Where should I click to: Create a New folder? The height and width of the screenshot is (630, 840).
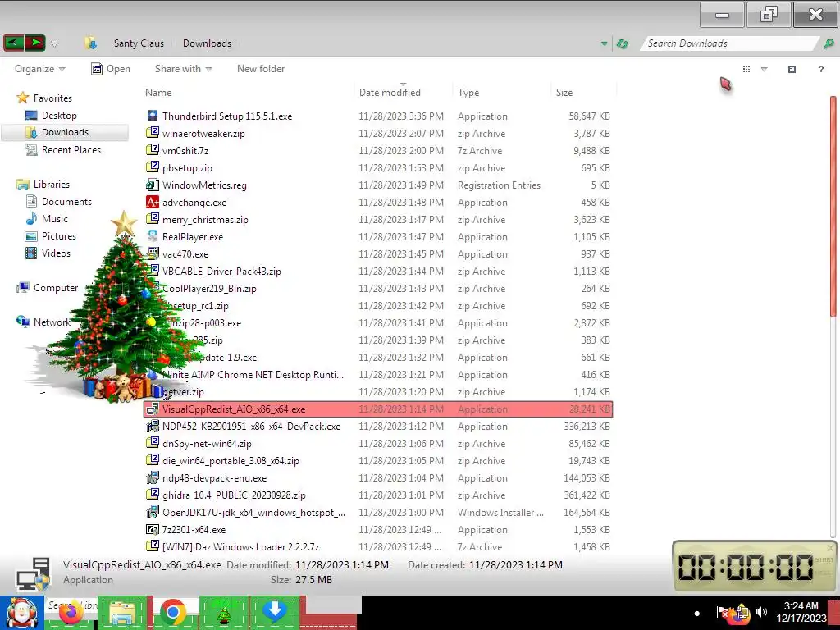coord(261,69)
